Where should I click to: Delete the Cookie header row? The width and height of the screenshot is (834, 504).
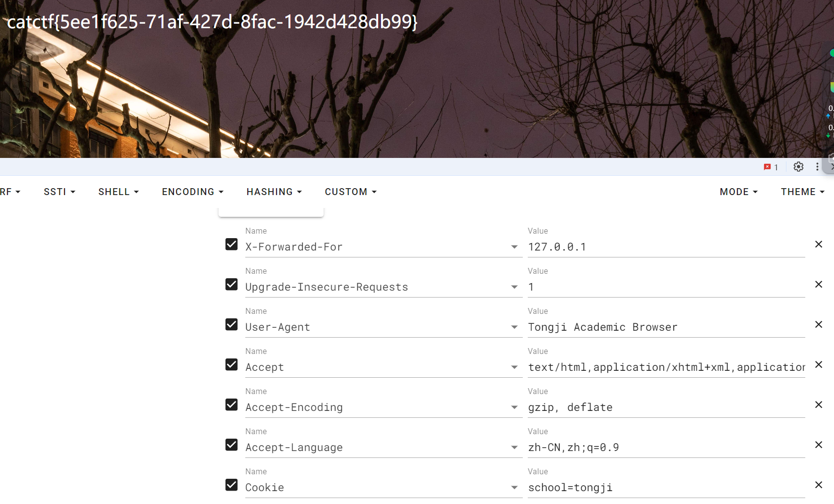[819, 485]
